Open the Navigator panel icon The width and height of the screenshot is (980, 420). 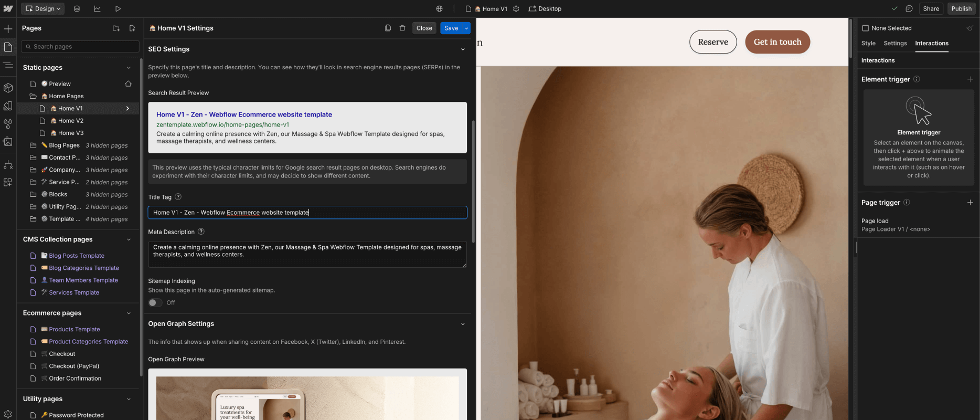8,65
